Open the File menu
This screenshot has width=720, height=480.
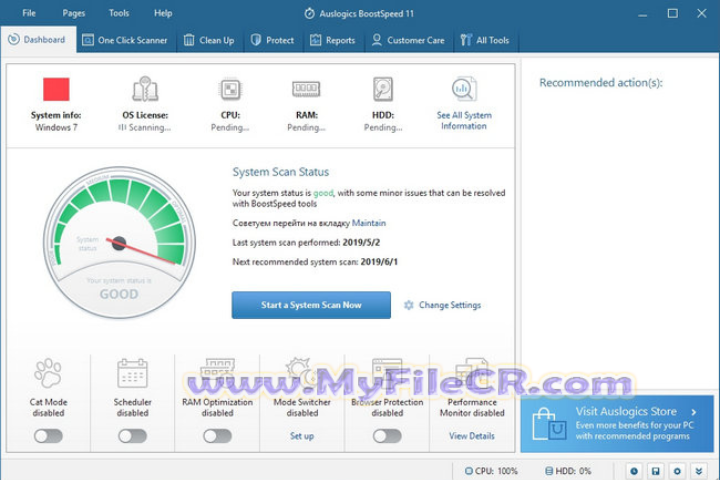point(28,13)
